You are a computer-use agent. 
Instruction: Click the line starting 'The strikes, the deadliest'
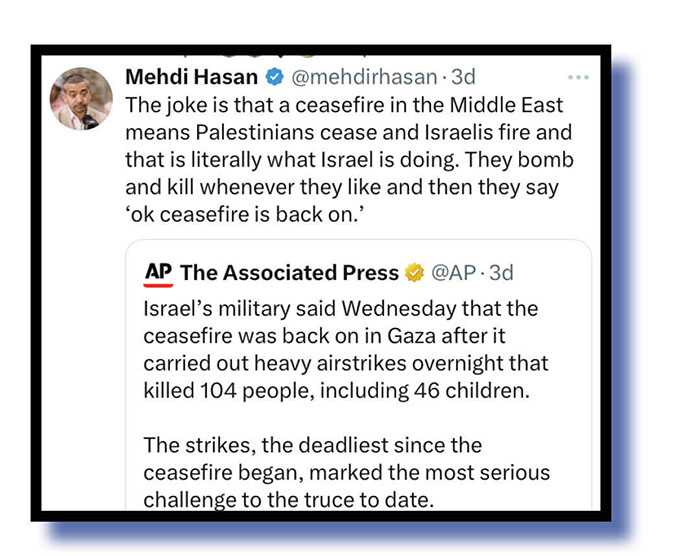[x=313, y=445]
